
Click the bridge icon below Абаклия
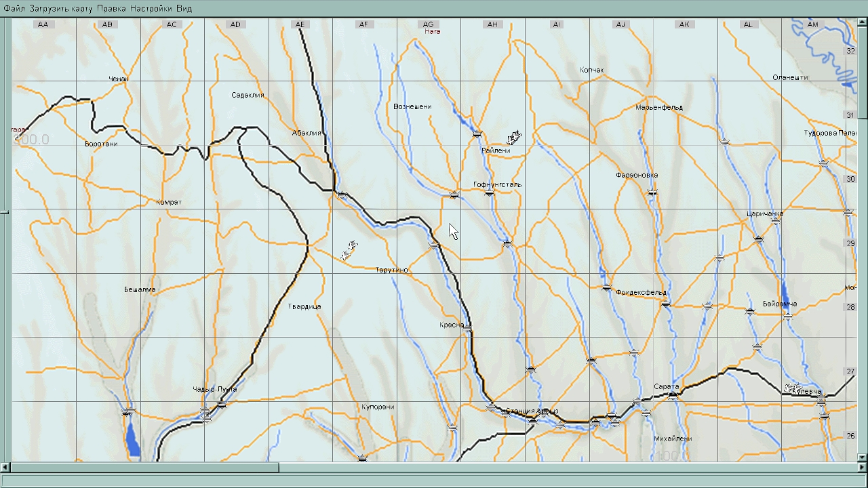[x=342, y=195]
